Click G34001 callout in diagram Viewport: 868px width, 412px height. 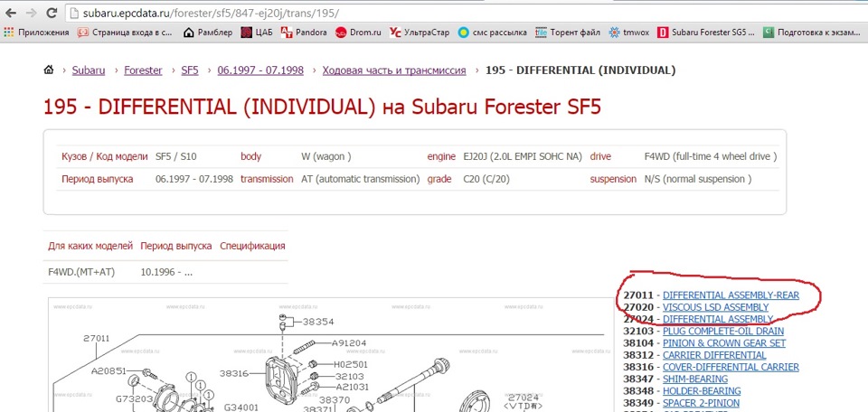pos(241,407)
